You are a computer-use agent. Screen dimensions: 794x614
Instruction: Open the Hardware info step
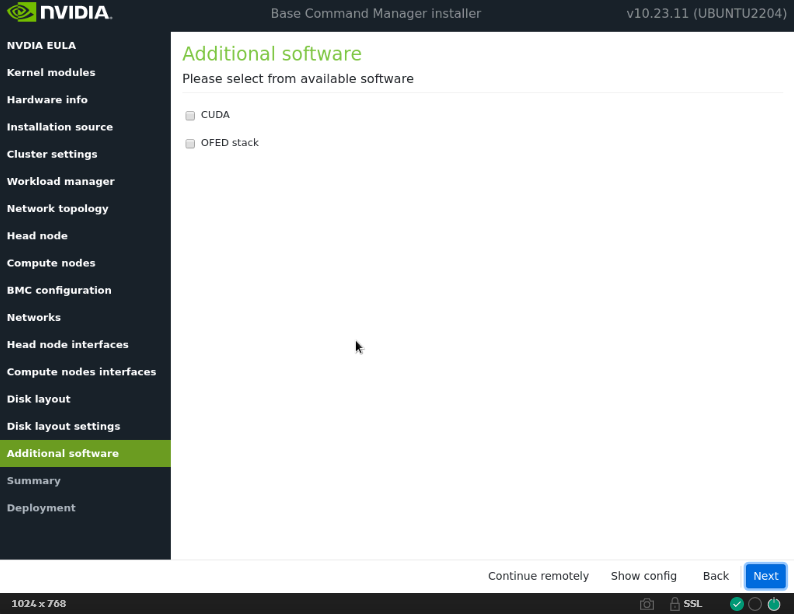tap(47, 100)
